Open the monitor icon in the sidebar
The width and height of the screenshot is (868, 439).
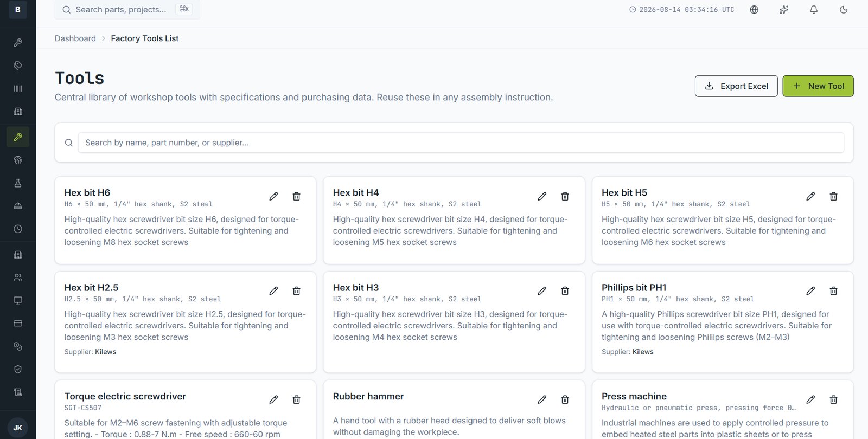[x=18, y=300]
